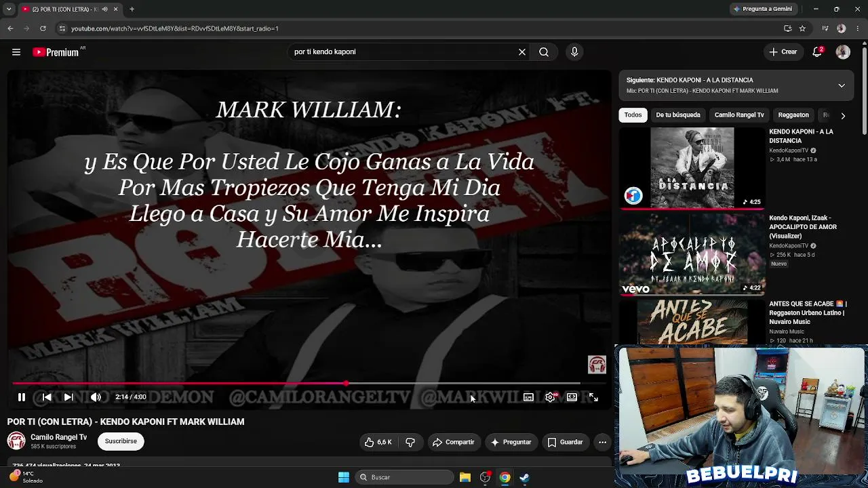Open the Windows Start menu

pos(344,477)
